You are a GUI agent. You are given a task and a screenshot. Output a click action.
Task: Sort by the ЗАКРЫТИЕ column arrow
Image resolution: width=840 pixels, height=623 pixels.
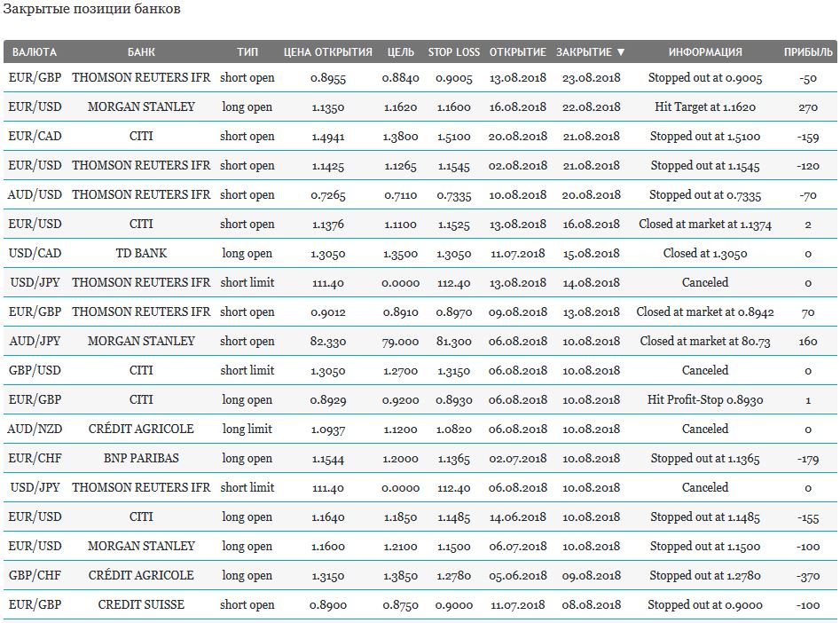pos(621,52)
